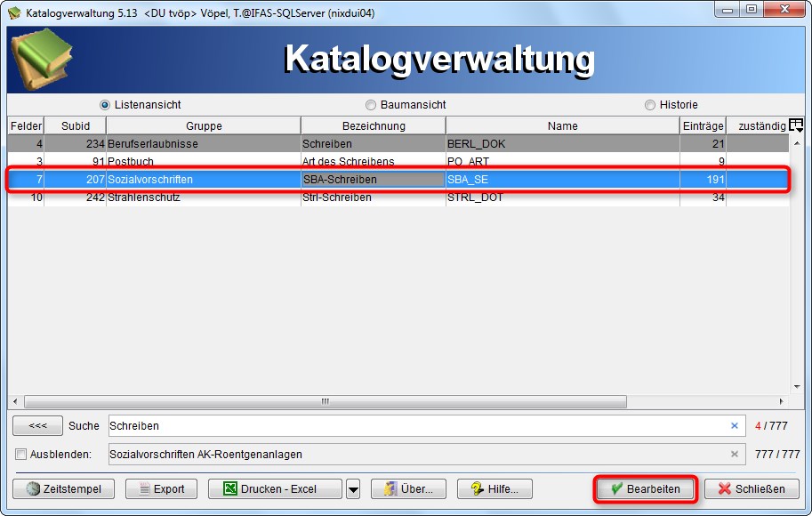Focus the Ausblenden input with Sozialvorschriften AK-Roentgenanlagen
Image resolution: width=812 pixels, height=516 pixels.
tap(427, 455)
